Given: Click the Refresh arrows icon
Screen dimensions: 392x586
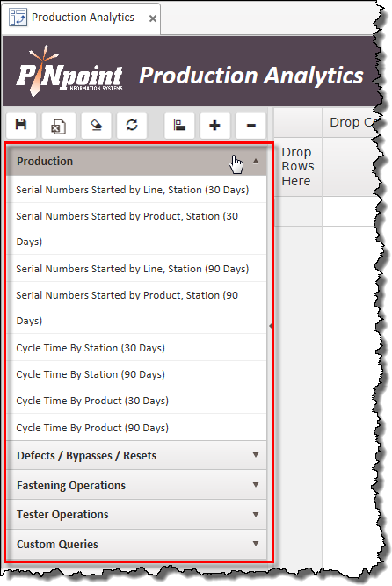Looking at the screenshot, I should click(x=132, y=125).
